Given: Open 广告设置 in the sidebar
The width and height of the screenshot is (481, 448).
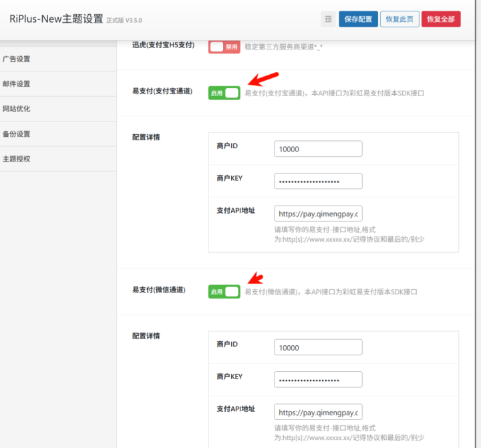Looking at the screenshot, I should coord(58,59).
